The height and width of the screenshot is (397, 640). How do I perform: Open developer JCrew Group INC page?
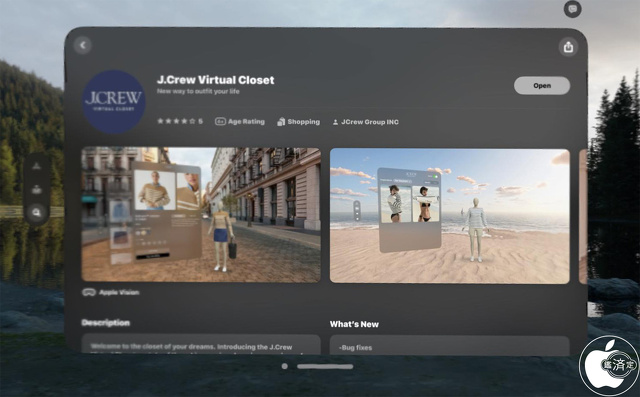click(366, 122)
